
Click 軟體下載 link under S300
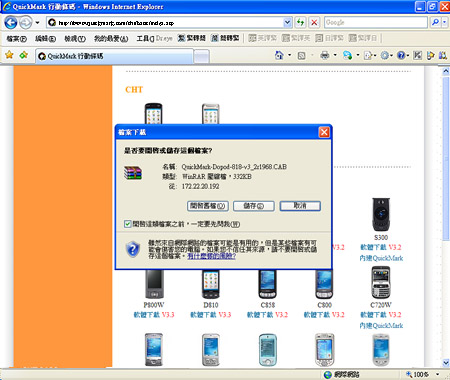[373, 247]
